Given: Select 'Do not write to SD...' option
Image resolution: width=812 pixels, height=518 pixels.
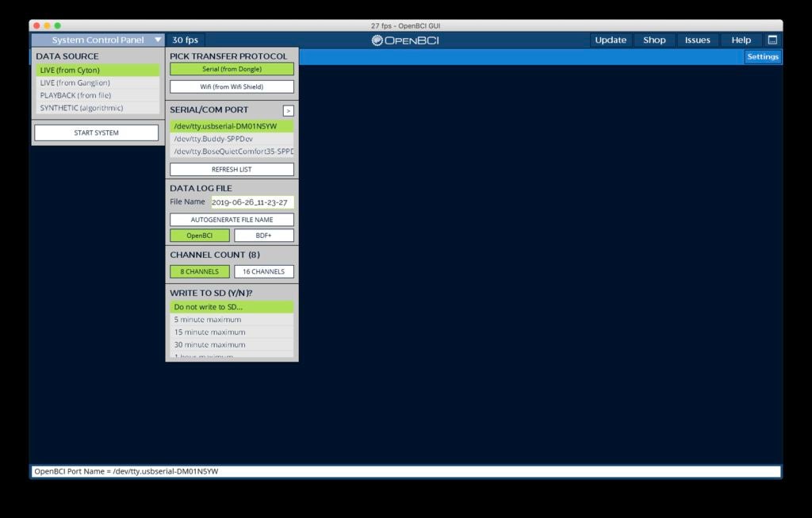Looking at the screenshot, I should [x=232, y=307].
